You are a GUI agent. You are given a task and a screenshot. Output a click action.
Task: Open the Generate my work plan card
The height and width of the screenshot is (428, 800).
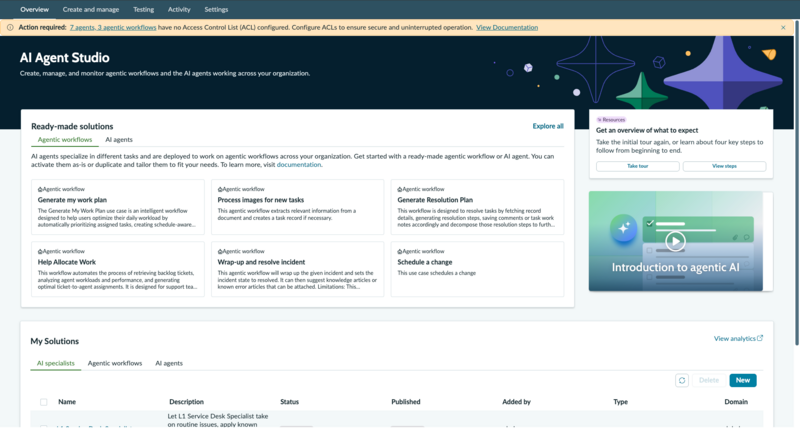118,207
